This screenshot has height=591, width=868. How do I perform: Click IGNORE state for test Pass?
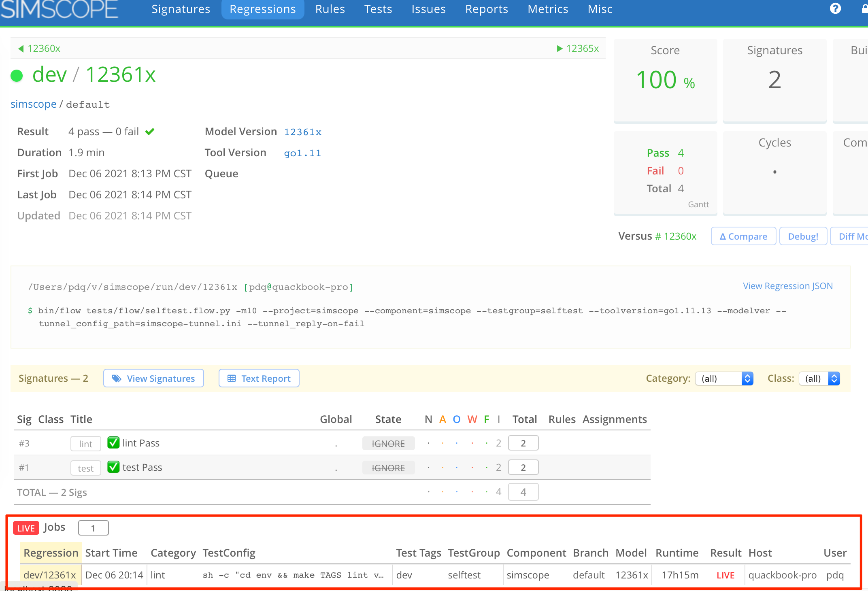click(x=388, y=468)
